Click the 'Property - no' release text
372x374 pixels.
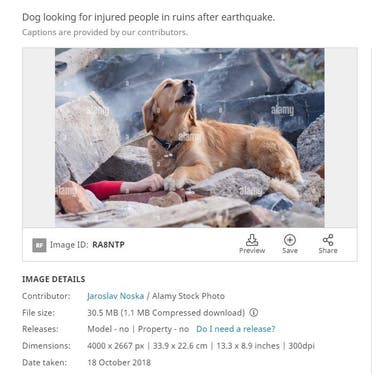coord(163,329)
